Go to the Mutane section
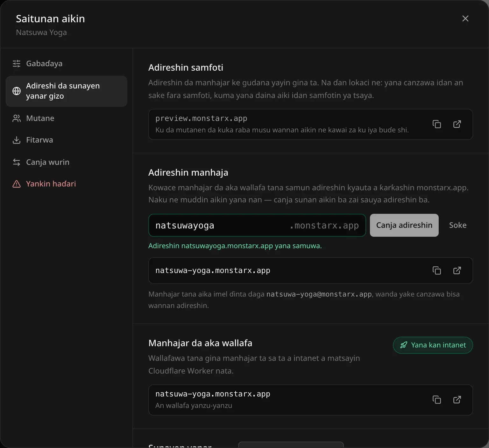Screen dimensions: 489x448 [67, 118]
